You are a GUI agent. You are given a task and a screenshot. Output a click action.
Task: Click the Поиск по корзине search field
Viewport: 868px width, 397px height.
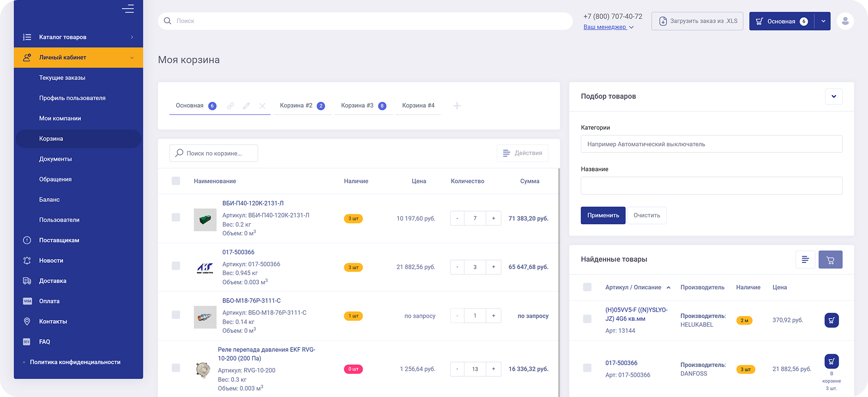pyautogui.click(x=214, y=153)
